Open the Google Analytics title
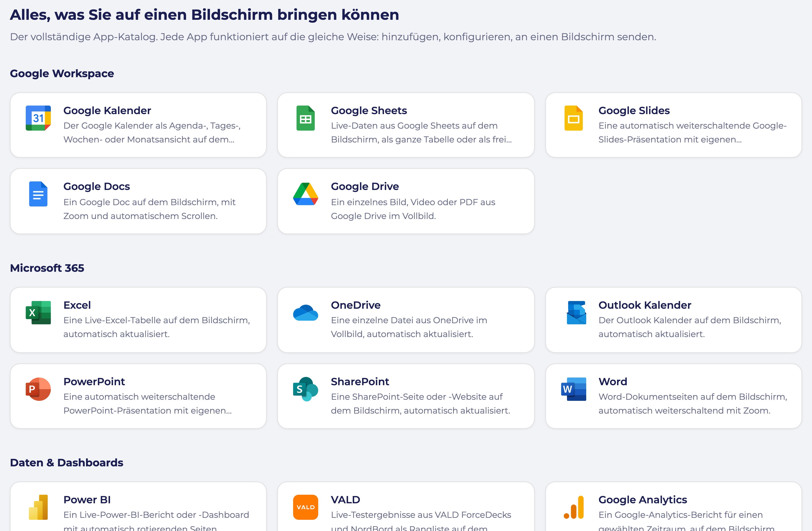The width and height of the screenshot is (812, 531). 642,500
